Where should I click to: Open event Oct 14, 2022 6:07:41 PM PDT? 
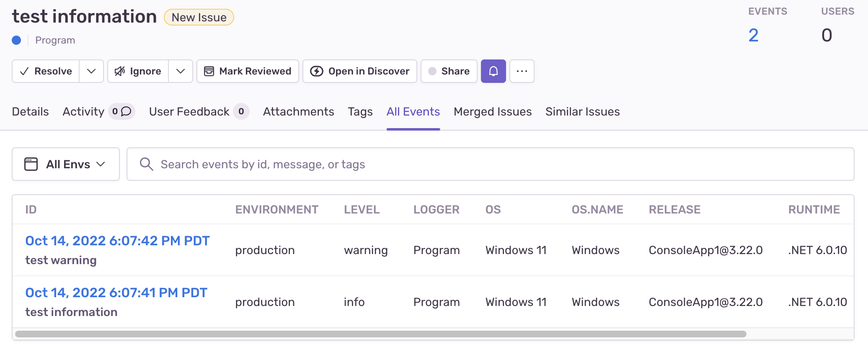116,293
